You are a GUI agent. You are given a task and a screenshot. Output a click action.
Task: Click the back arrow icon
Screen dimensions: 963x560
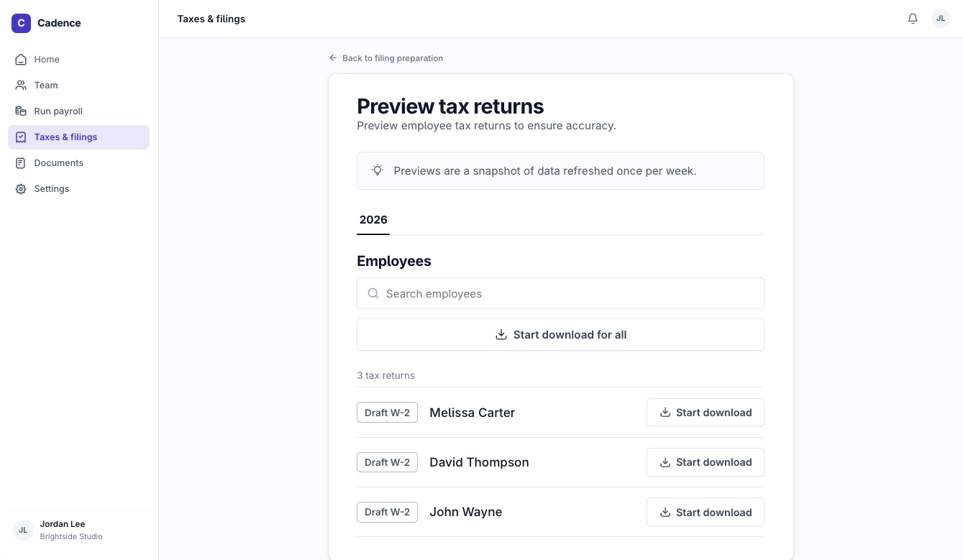333,58
